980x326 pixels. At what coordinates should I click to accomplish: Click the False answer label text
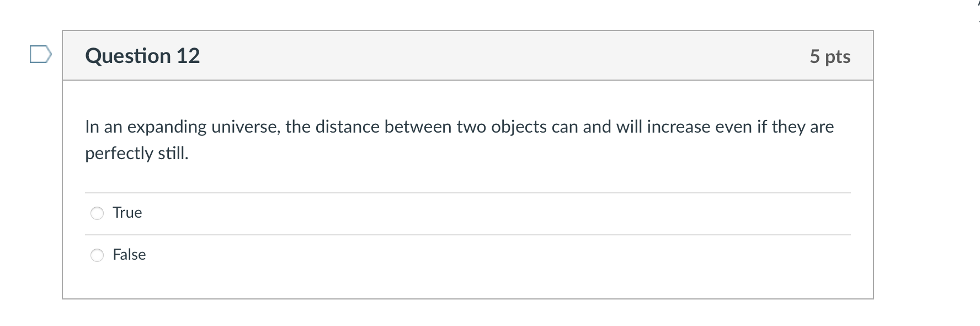pyautogui.click(x=129, y=255)
